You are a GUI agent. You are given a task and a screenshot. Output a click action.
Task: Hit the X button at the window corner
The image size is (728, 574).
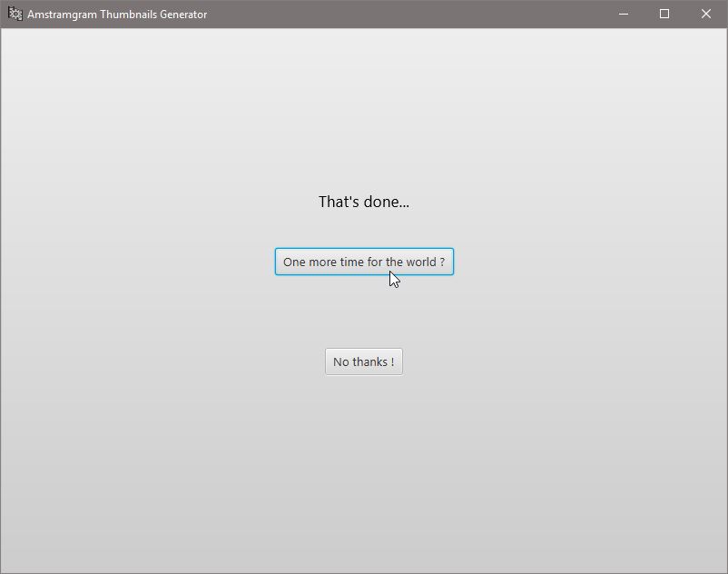coord(706,14)
